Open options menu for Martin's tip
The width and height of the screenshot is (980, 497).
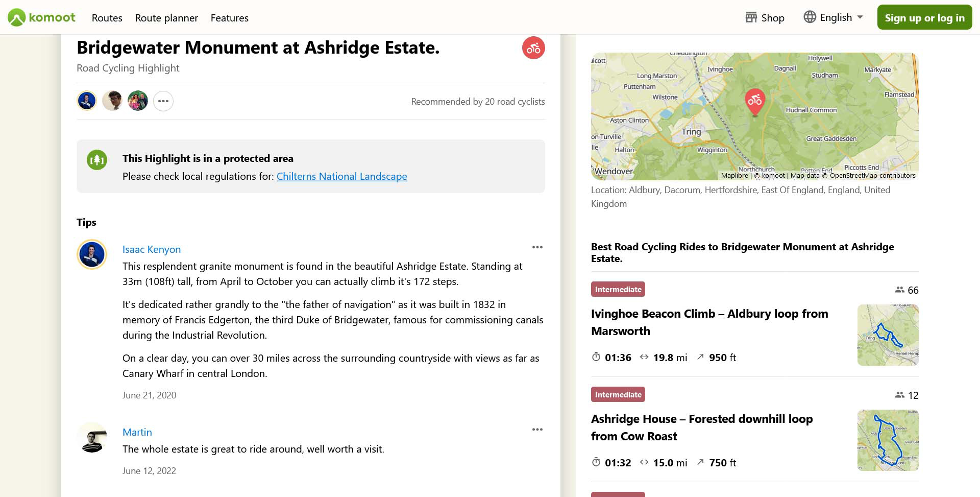537,430
